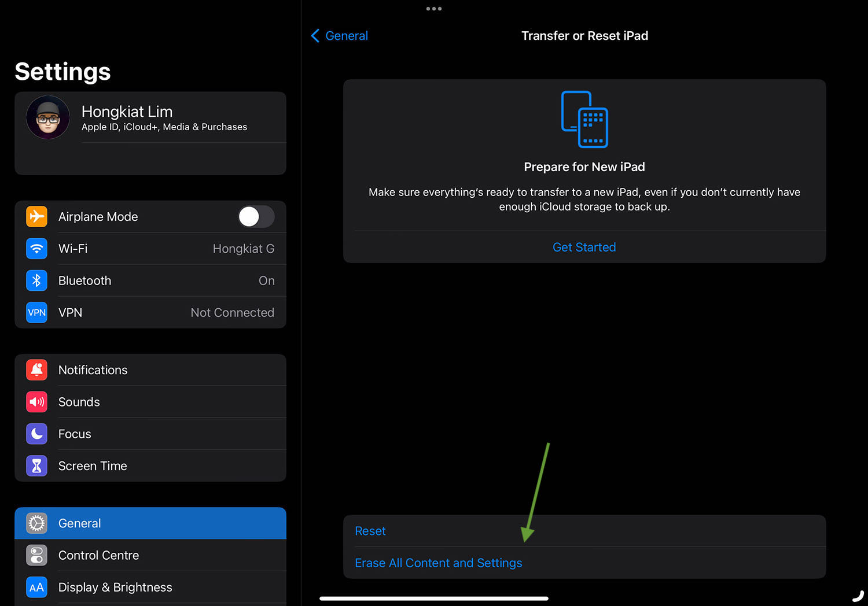Tap the VPN badge icon

click(x=36, y=312)
